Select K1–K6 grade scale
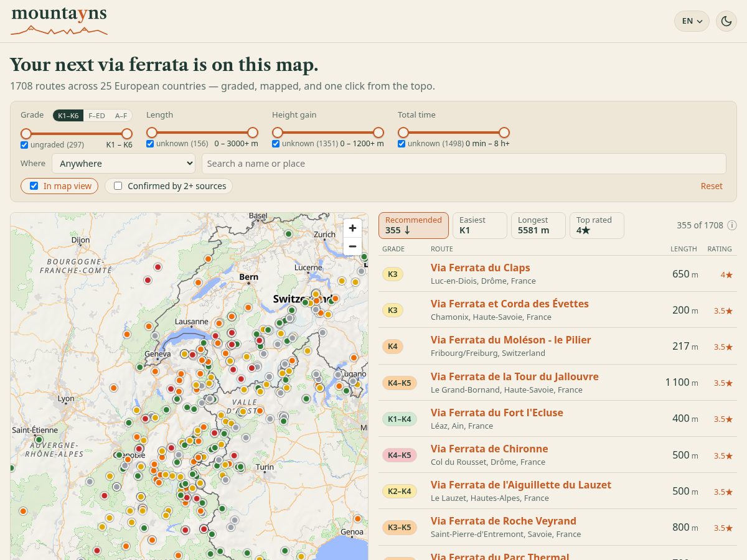Viewport: 747px width, 560px height. tap(68, 115)
